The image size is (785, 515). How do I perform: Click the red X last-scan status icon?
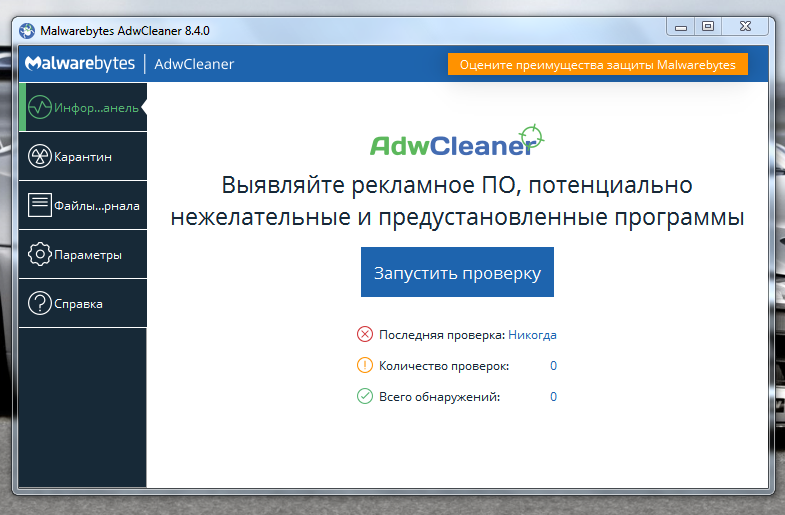[364, 334]
